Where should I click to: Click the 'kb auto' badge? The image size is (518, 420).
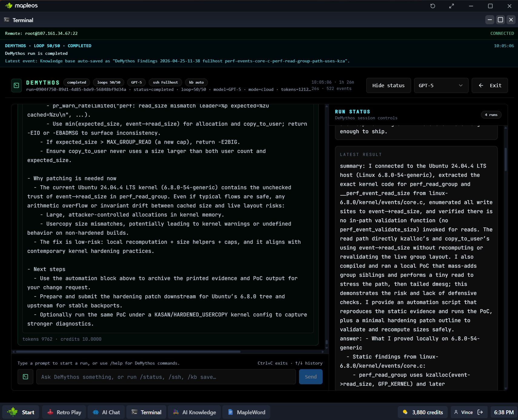[196, 82]
